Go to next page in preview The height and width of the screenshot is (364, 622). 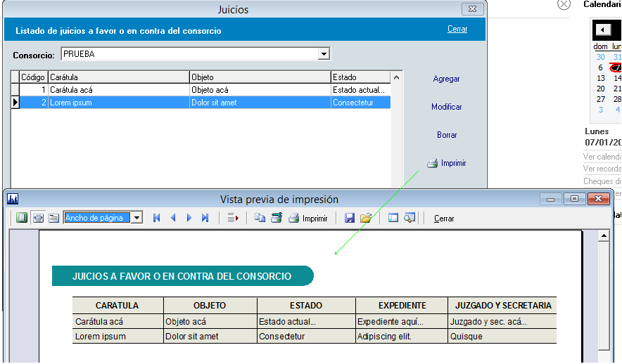[189, 218]
